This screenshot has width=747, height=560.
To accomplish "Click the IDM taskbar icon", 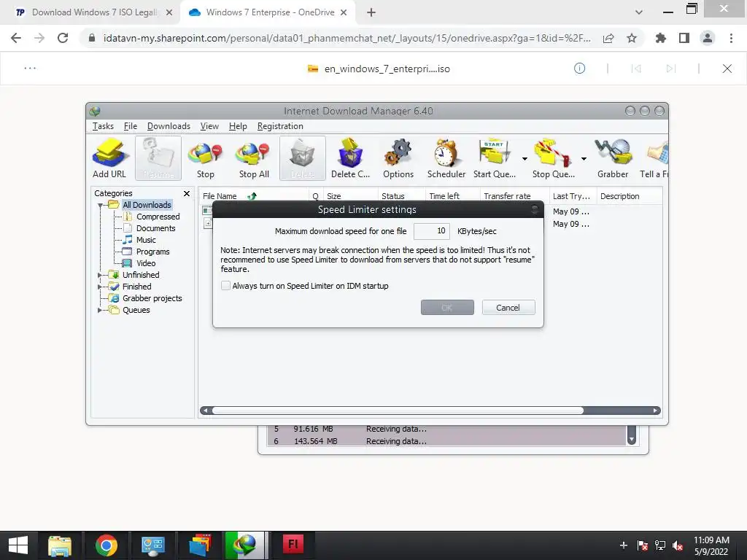I will pos(245,545).
